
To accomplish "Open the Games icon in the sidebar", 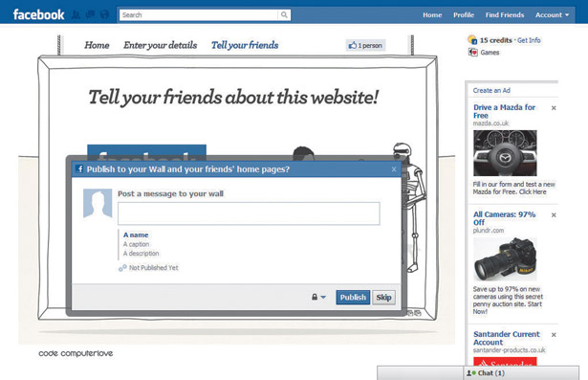I will click(472, 53).
